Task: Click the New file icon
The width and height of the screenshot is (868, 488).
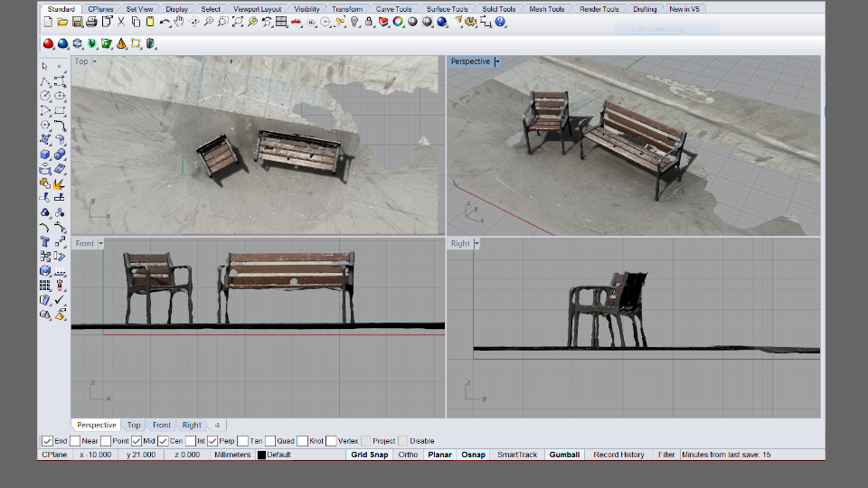Action: click(x=48, y=22)
